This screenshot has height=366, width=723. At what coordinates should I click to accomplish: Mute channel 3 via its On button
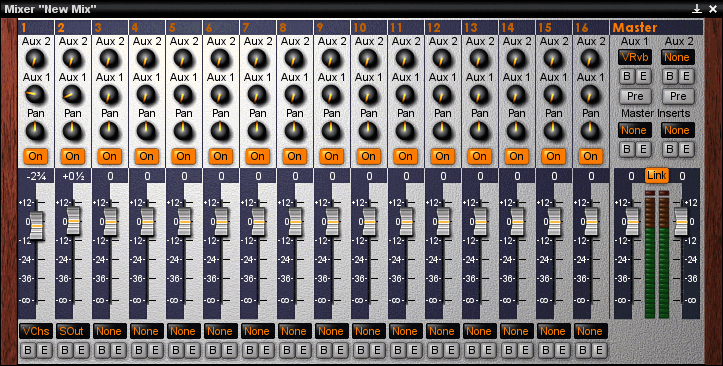(109, 156)
